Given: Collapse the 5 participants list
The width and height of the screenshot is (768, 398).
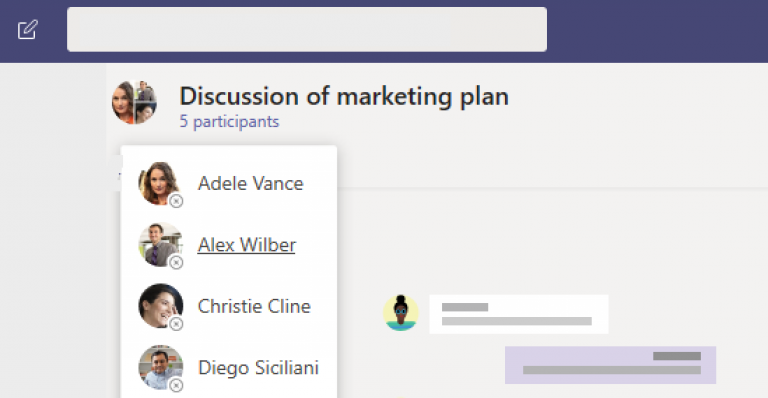Looking at the screenshot, I should [x=229, y=121].
